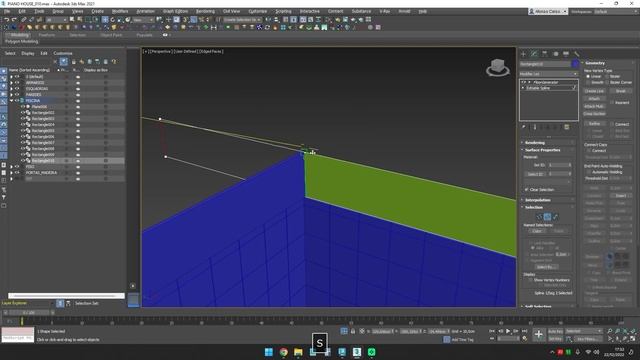Click the Play Animation button
The height and width of the screenshot is (360, 640).
point(508,331)
